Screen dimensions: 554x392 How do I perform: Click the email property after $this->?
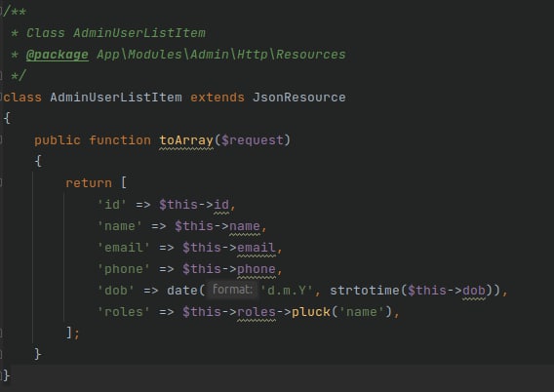point(257,248)
